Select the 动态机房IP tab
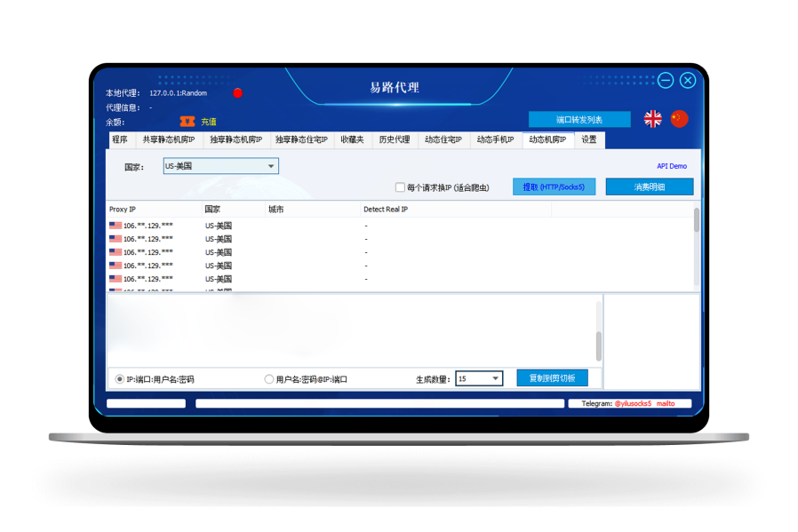798x532 pixels. (548, 139)
